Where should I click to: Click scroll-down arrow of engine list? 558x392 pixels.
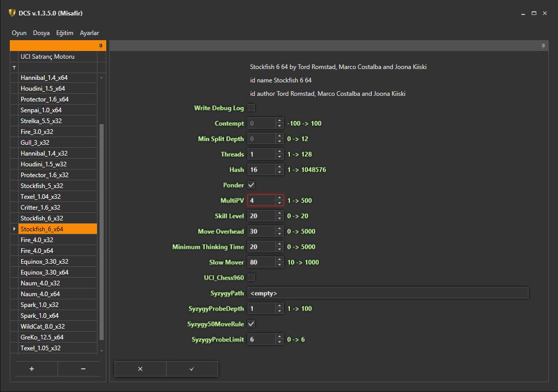tap(102, 351)
